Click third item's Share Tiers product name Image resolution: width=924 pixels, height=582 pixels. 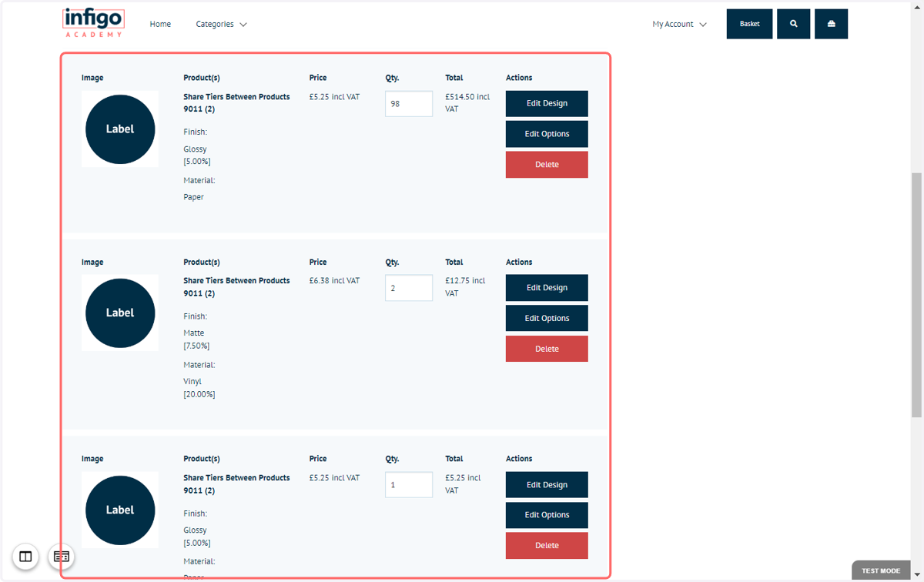pyautogui.click(x=236, y=484)
